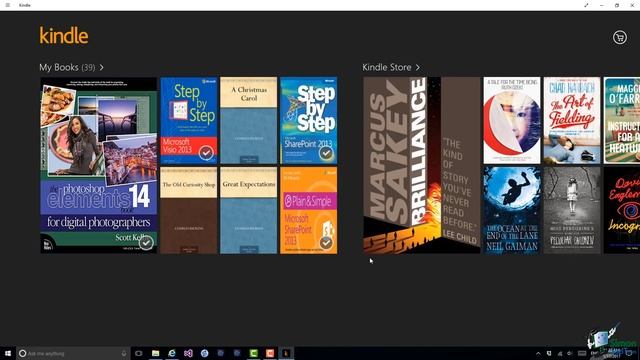Click the chevron next to My Books
This screenshot has height=360, width=640.
102,67
